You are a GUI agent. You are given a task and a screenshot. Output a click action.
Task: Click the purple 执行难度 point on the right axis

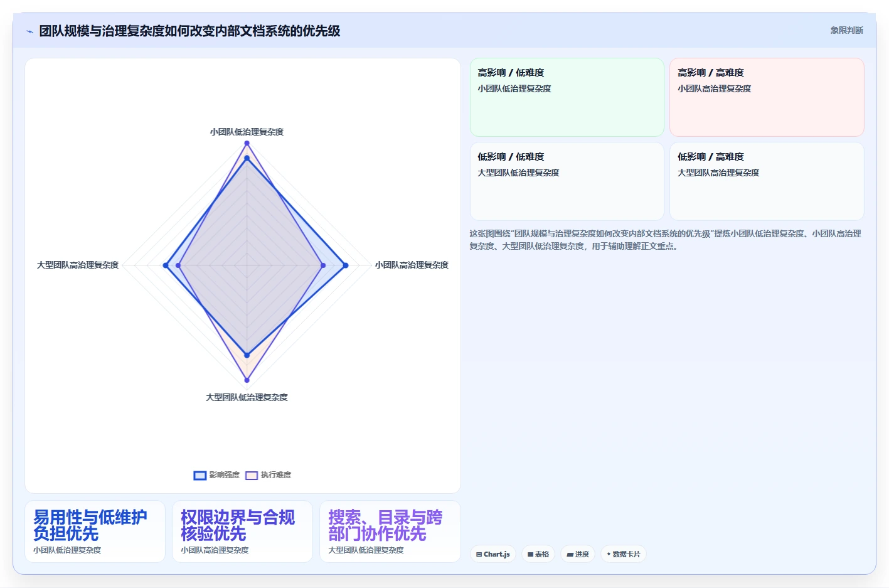pyautogui.click(x=323, y=265)
